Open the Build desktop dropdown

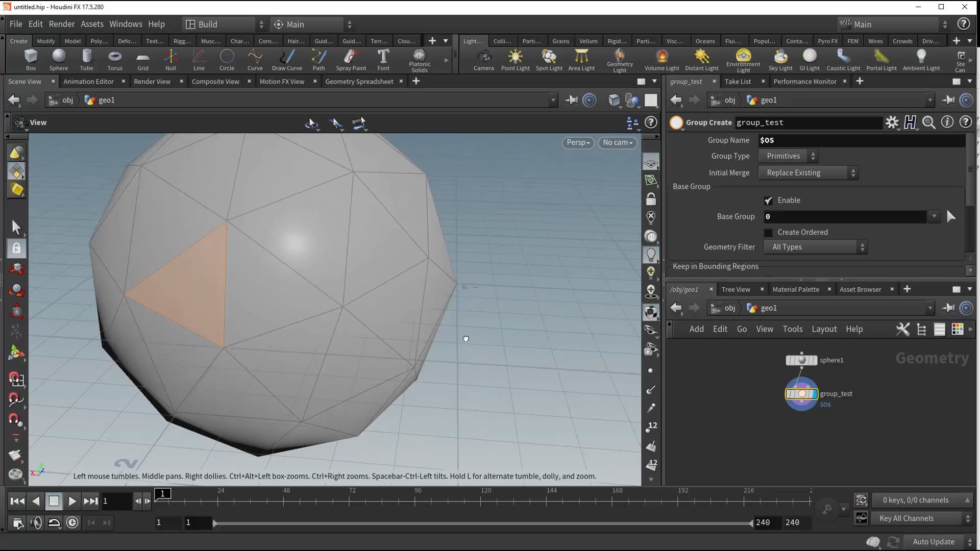[x=225, y=24]
